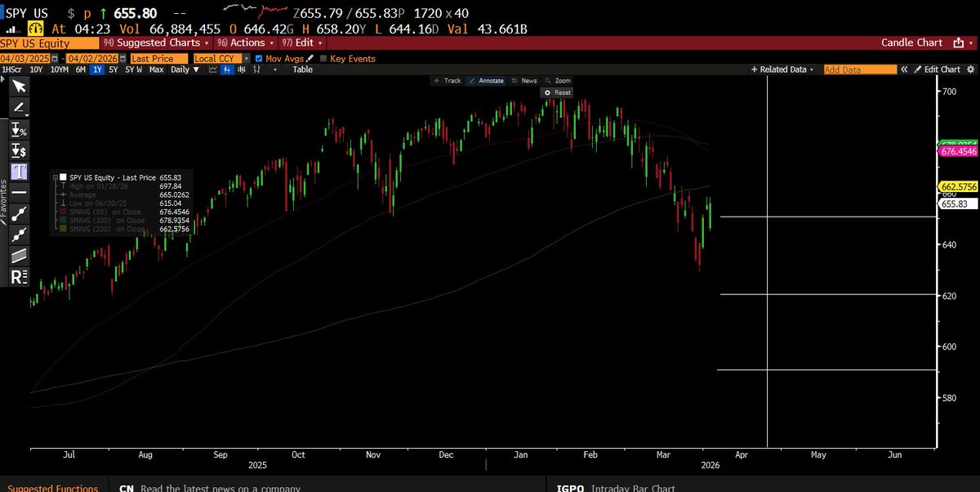Open the end date calendar picker
980x492 pixels.
123,59
